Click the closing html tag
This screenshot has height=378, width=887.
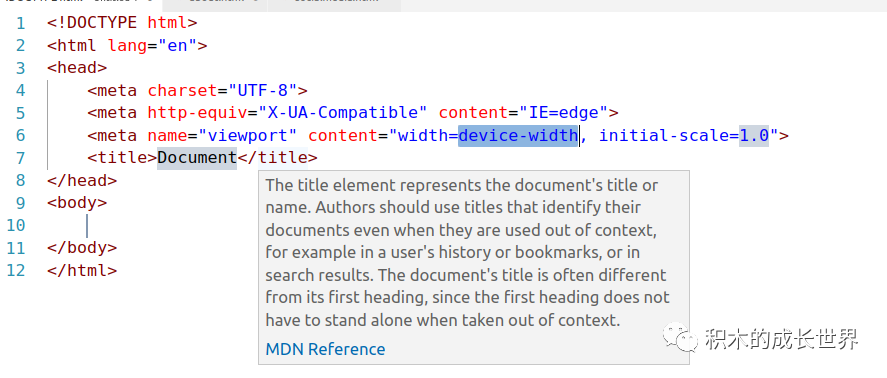[82, 270]
